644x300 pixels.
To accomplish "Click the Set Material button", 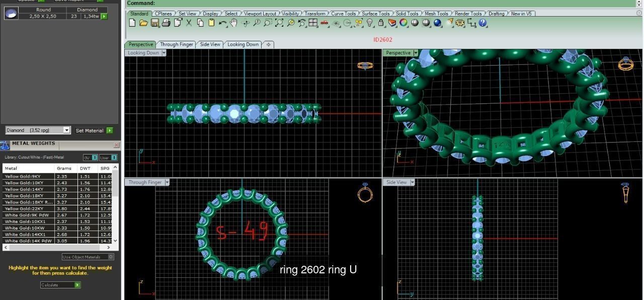I will pos(94,130).
